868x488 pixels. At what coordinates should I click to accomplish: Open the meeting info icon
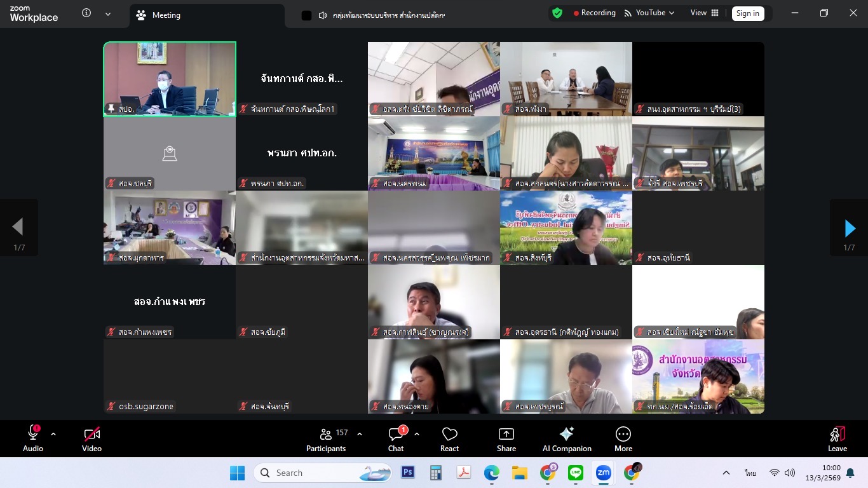[x=86, y=13]
